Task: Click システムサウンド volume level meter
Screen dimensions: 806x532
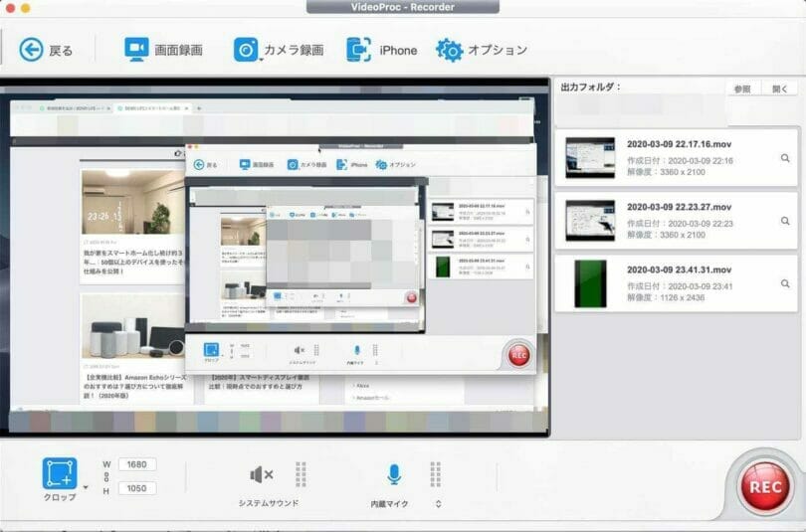Action: (302, 474)
